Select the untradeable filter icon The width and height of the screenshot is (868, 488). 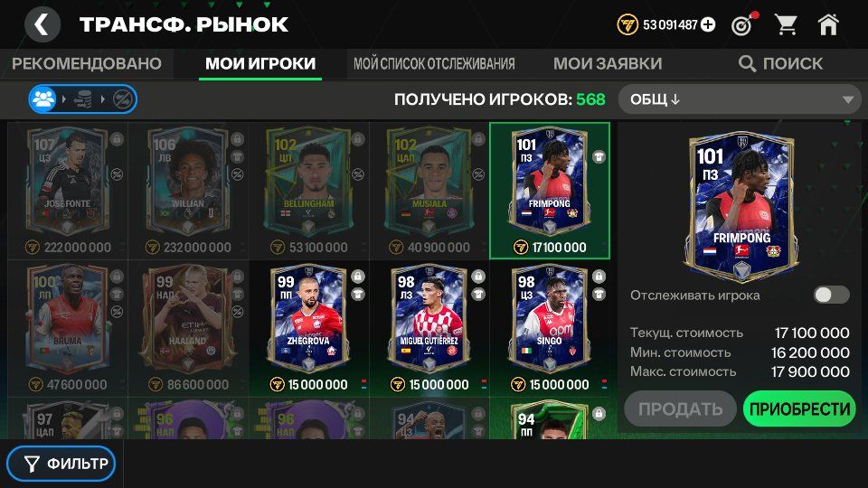point(122,99)
